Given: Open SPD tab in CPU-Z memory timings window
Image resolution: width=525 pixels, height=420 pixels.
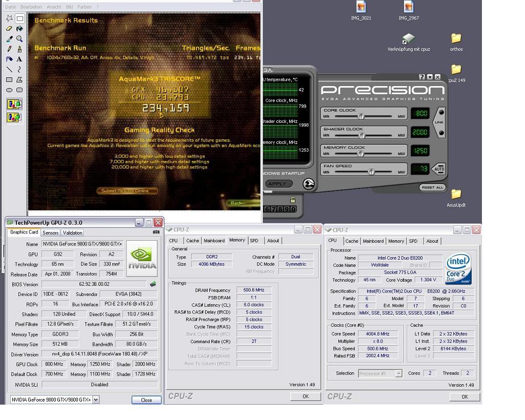Looking at the screenshot, I should click(254, 240).
